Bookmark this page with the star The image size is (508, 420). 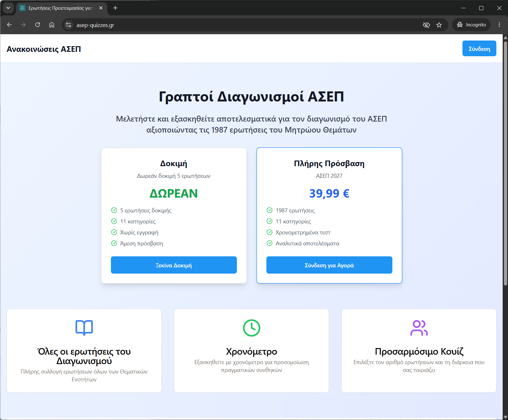439,25
